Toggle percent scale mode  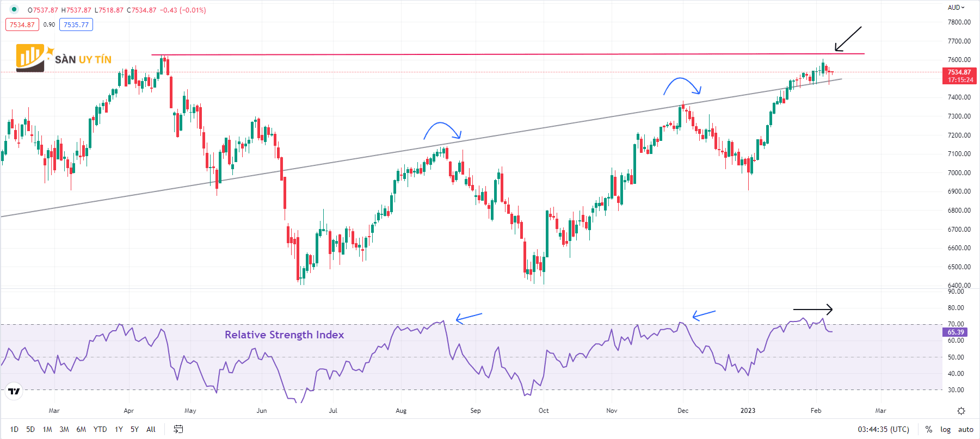(x=929, y=429)
